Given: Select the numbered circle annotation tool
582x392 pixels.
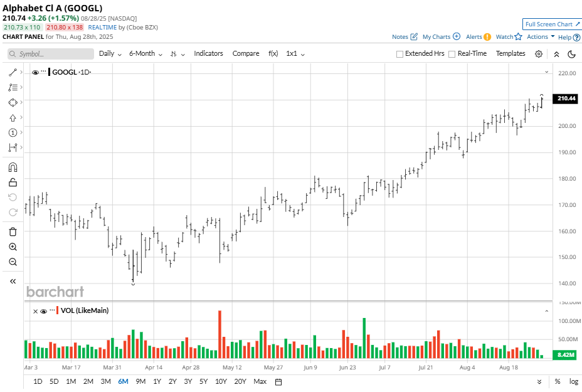Looking at the screenshot, I should tap(13, 132).
